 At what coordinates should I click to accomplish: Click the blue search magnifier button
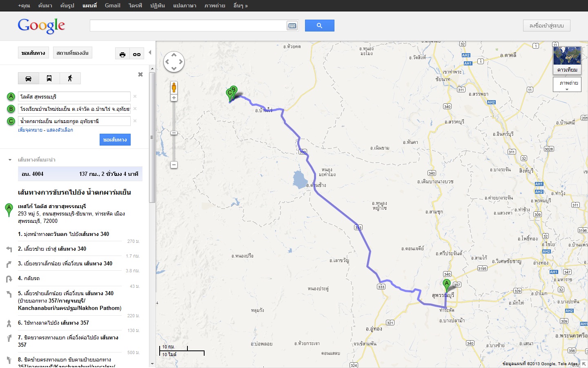tap(319, 26)
